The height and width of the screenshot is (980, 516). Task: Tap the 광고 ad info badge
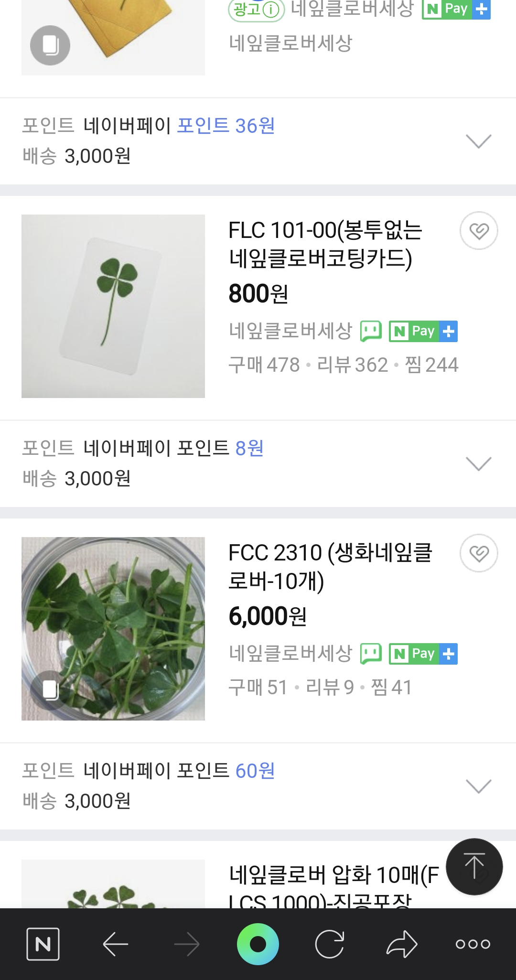coord(257,10)
